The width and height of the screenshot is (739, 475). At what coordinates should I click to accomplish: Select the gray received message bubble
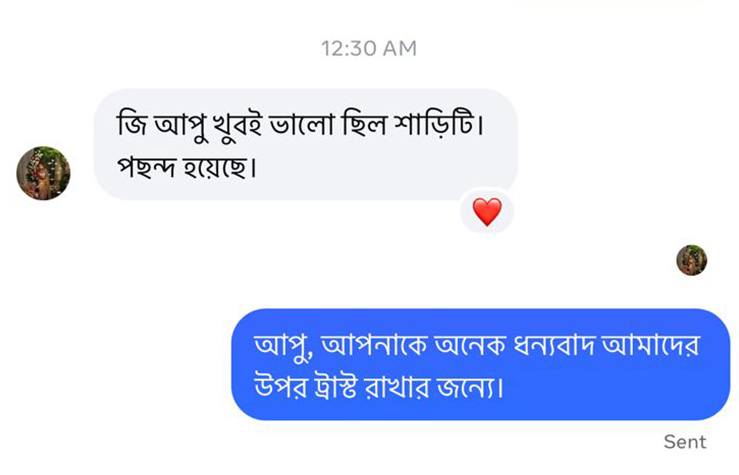[305, 145]
